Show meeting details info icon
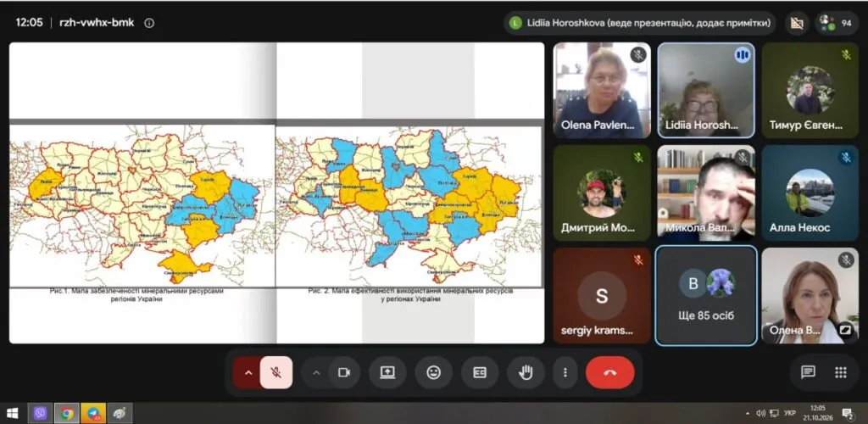Viewport: 868px width, 424px height. tap(149, 23)
